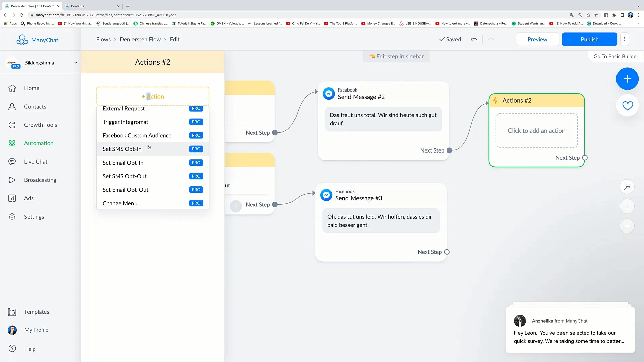Open Flows breadcrumb link
Screen dimensions: 644x362
tap(103, 39)
